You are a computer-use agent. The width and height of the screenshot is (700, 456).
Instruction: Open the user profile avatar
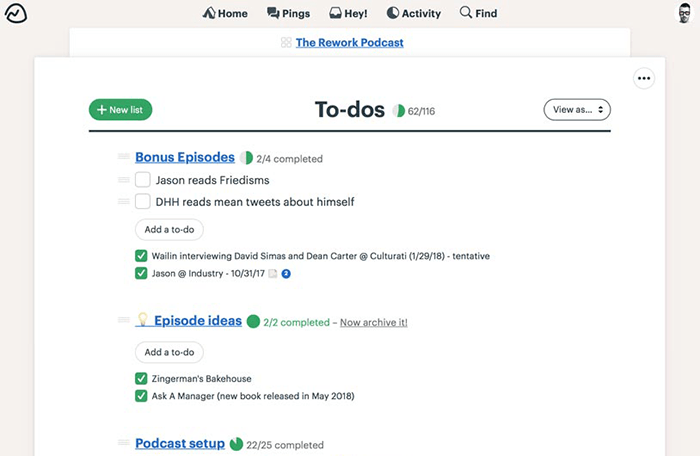(x=684, y=14)
